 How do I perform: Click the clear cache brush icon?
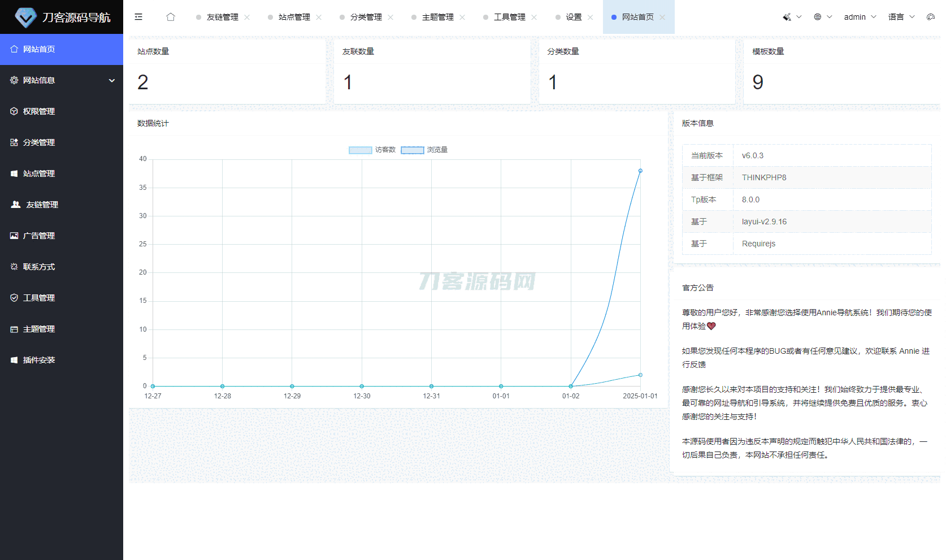pos(787,17)
